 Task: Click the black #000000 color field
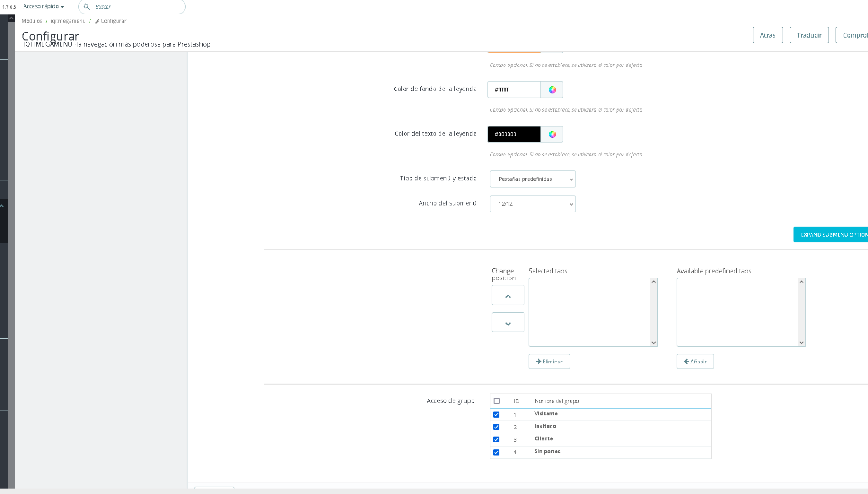tap(514, 134)
